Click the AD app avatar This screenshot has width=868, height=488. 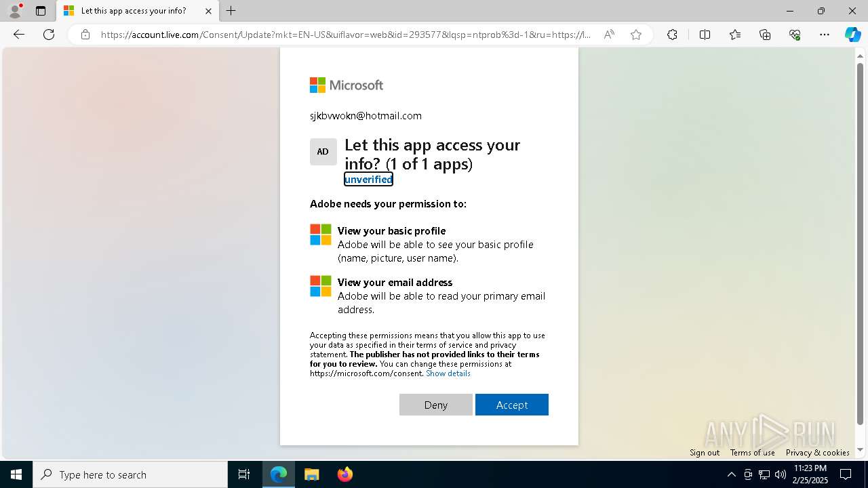323,152
